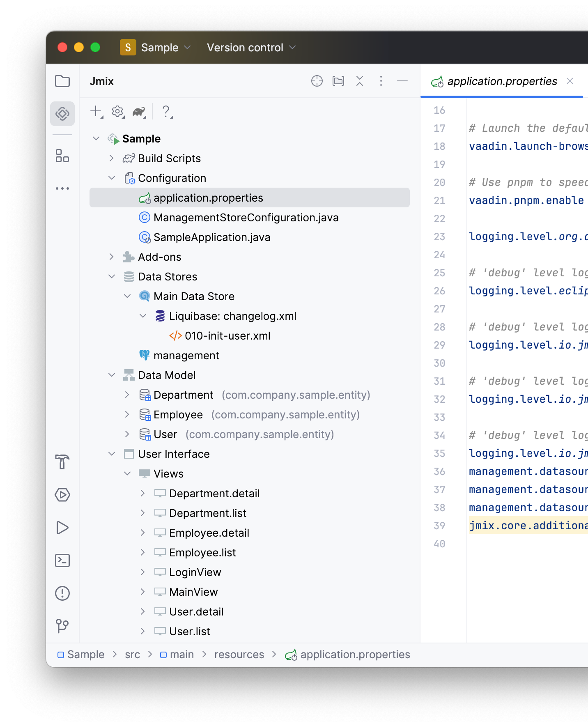The image size is (588, 728).
Task: Open Jmix settings gear dropdown
Action: pyautogui.click(x=118, y=111)
